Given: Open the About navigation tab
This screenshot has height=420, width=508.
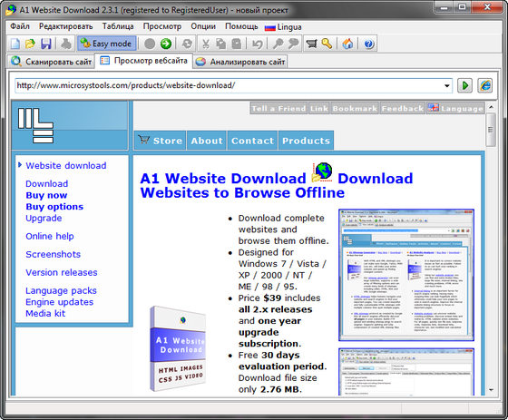Looking at the screenshot, I should [x=207, y=141].
